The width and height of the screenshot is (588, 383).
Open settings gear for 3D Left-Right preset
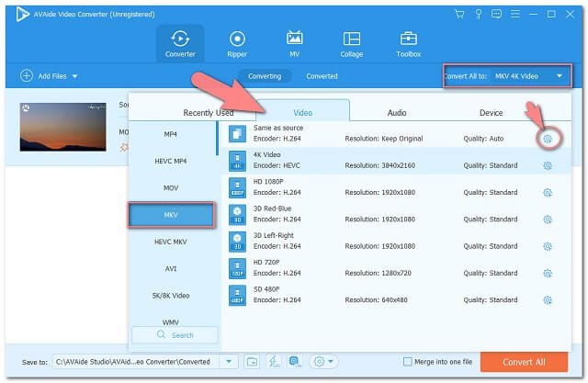pos(548,246)
